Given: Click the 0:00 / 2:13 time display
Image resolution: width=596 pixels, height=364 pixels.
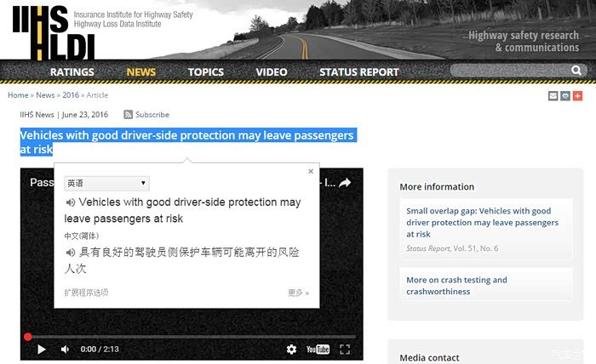Looking at the screenshot, I should tap(100, 350).
